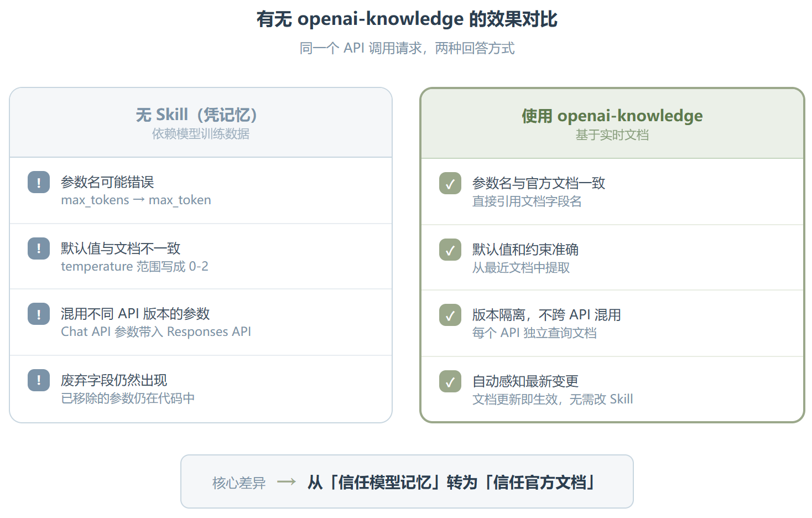The image size is (812, 518).
Task: Click the text max_tokens → max_token
Action: 136,200
